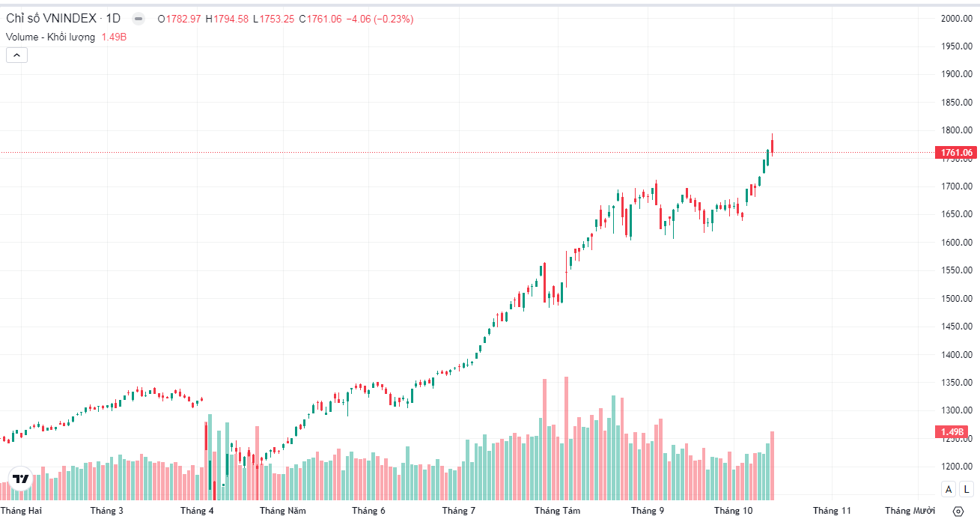Screen dimensions: 980x519
Task: Click the red 1761.06 price label
Action: tap(956, 153)
